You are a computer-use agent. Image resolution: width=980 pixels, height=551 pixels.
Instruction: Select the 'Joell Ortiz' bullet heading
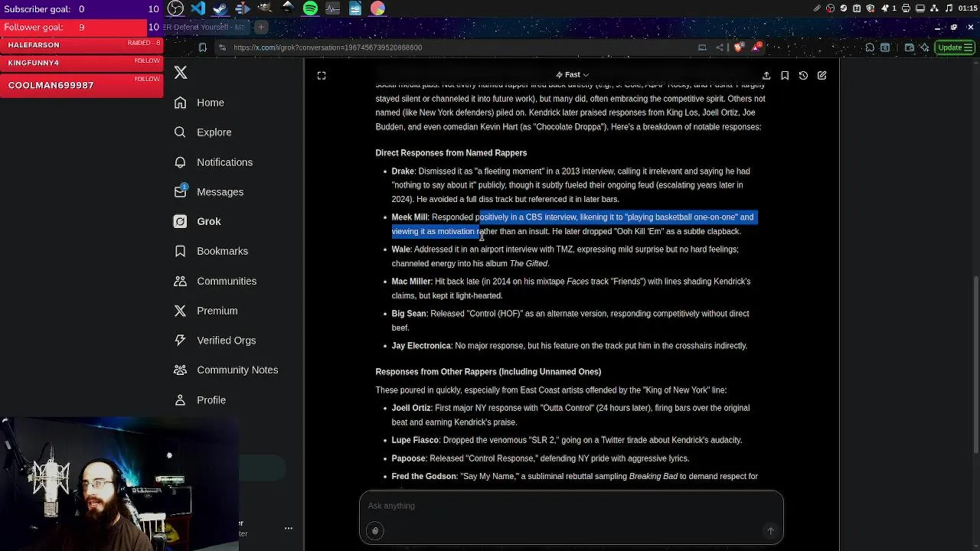(411, 408)
